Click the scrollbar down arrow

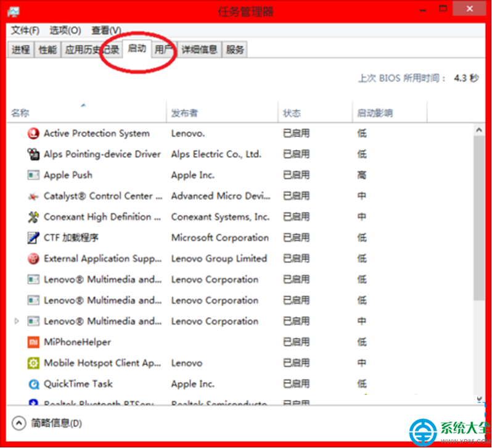[479, 399]
